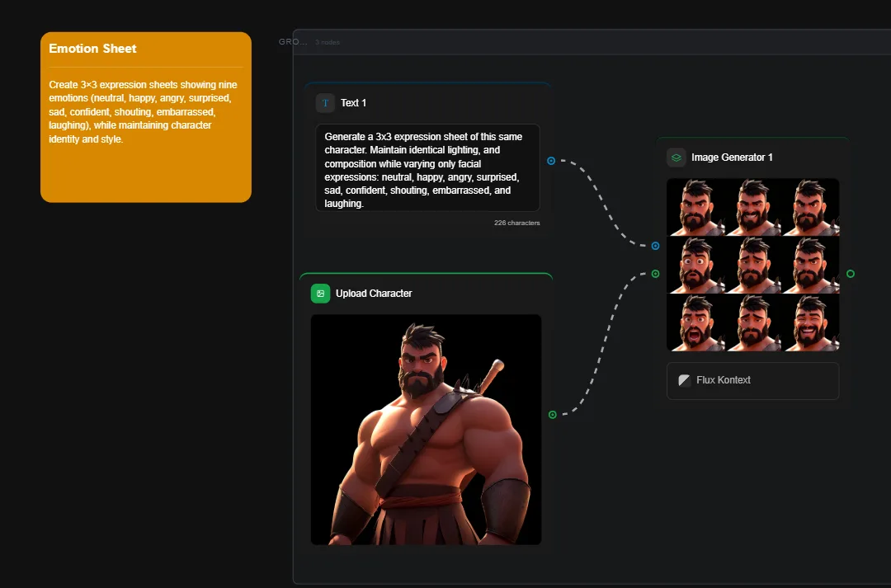Viewport: 891px width, 588px height.
Task: Click the Text 1 node title
Action: 353,103
